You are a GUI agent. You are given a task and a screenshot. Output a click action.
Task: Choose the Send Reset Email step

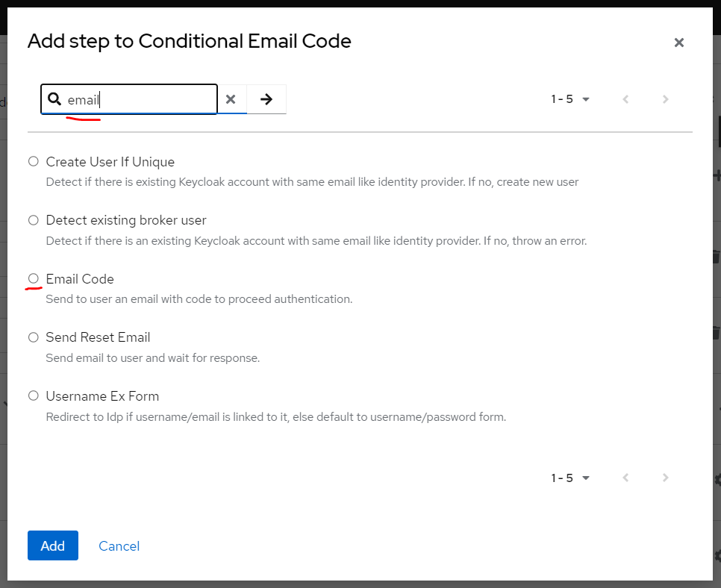(33, 337)
